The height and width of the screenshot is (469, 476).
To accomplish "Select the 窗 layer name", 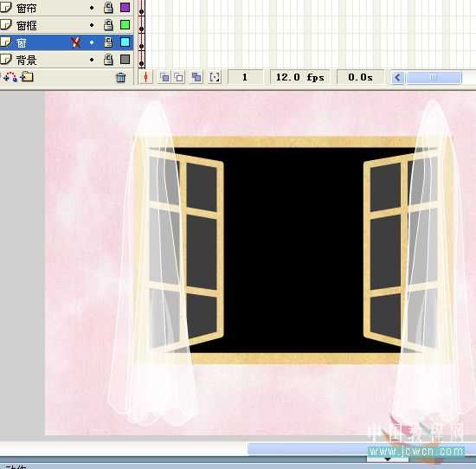I will click(22, 42).
